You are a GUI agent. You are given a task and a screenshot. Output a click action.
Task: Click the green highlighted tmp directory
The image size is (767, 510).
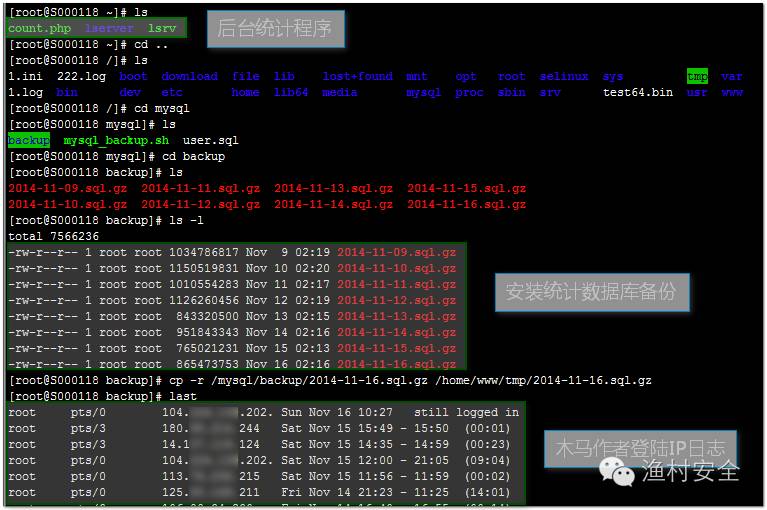coord(697,76)
